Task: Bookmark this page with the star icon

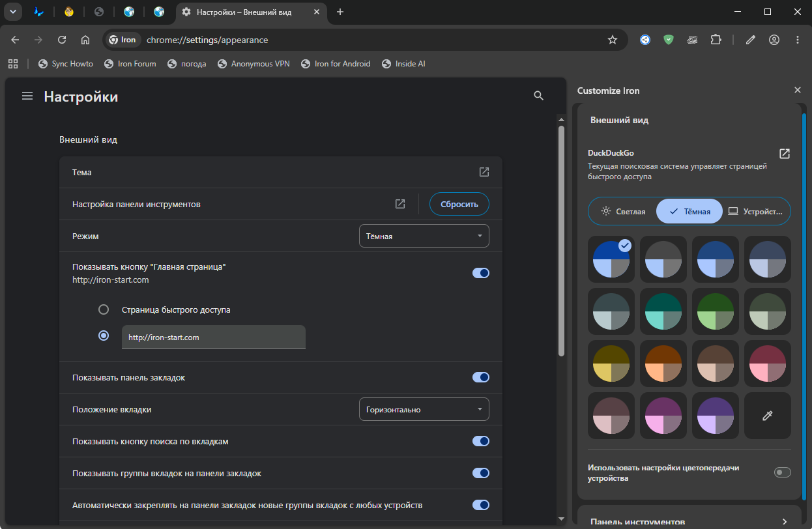Action: (x=613, y=40)
